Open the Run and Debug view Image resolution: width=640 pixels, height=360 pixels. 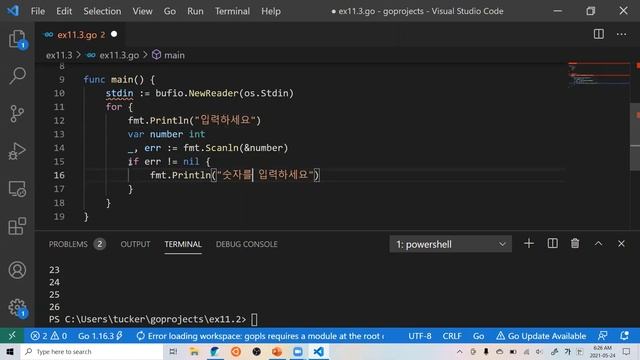[17, 151]
